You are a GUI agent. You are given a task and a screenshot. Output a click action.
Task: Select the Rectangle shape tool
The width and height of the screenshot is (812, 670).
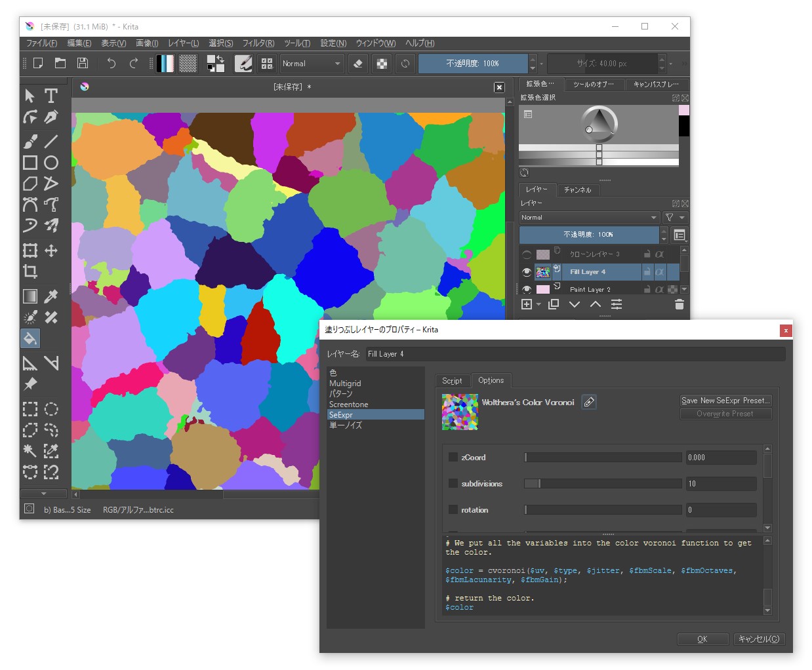click(x=30, y=163)
